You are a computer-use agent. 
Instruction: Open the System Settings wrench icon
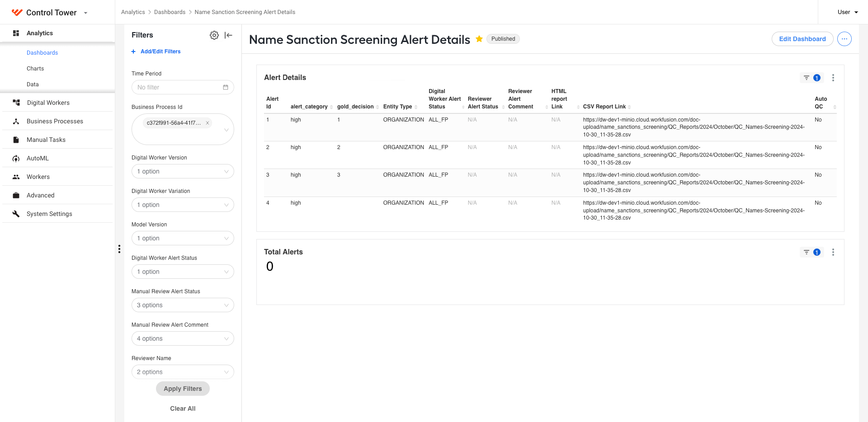point(16,214)
